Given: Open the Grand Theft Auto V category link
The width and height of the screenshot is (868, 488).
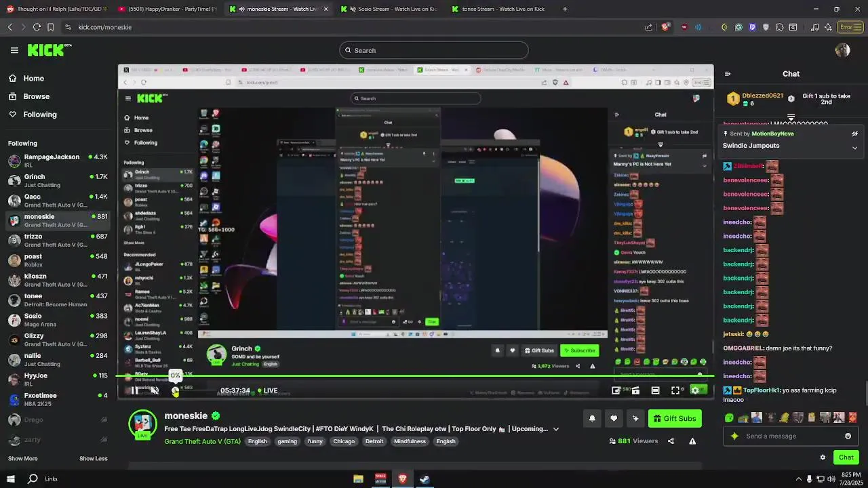Looking at the screenshot, I should point(202,441).
